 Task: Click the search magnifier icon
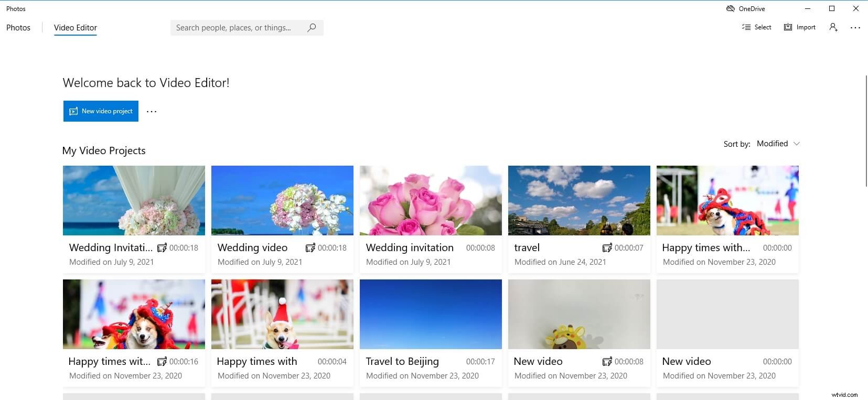coord(312,27)
